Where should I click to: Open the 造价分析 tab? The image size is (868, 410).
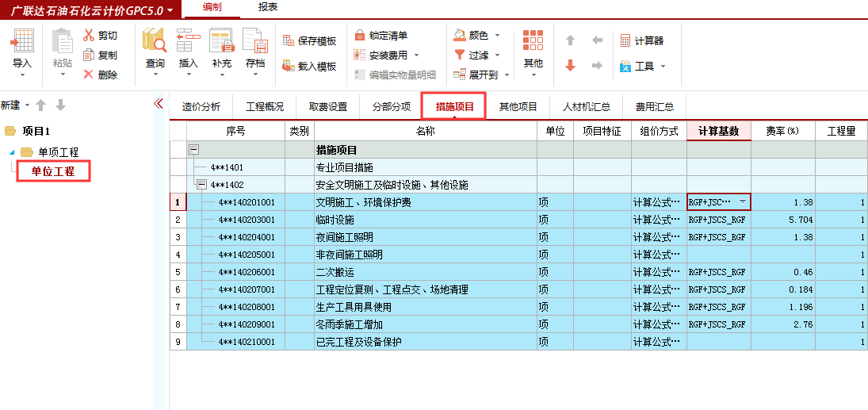(x=201, y=107)
